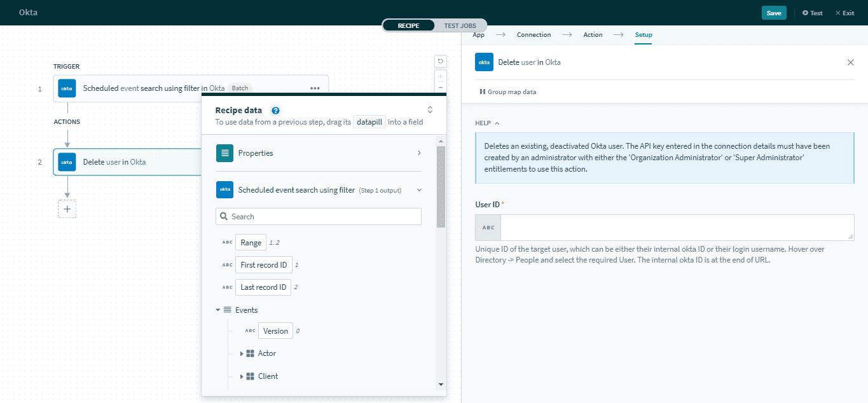Zoom in the recipe canvas
This screenshot has width=868, height=403.
point(440,76)
